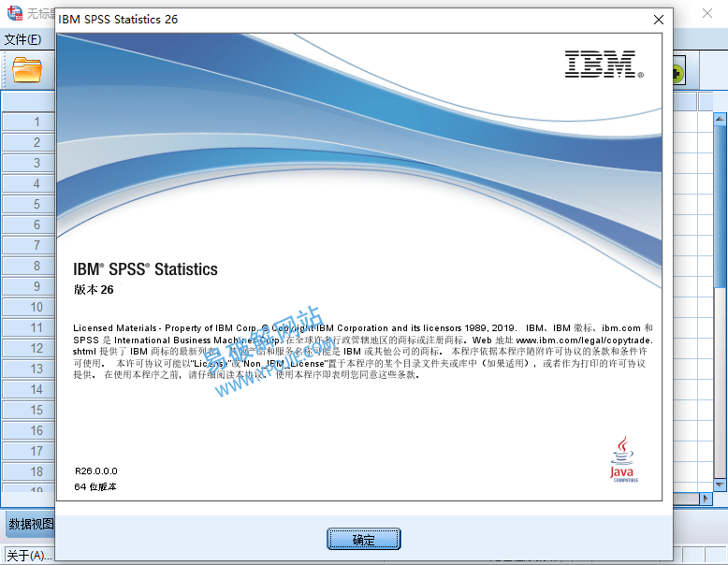Select row header 9 in data grid
This screenshot has width=728, height=565.
click(x=29, y=286)
